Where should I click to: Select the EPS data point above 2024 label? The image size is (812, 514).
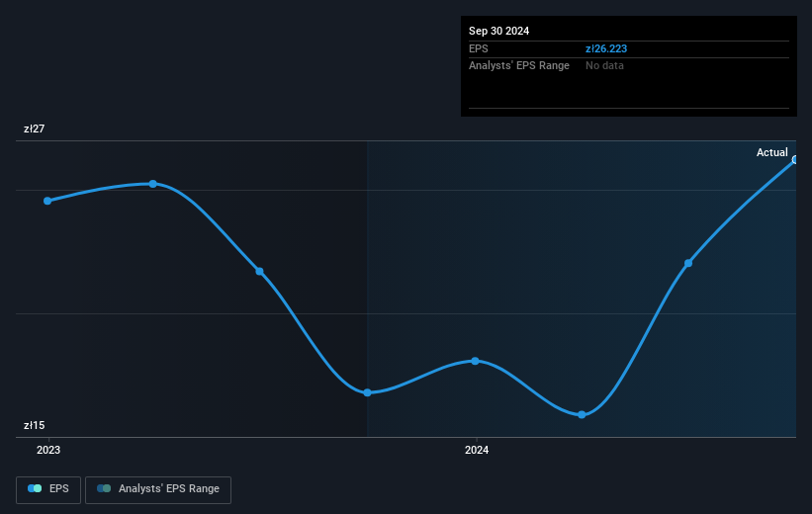pos(475,361)
